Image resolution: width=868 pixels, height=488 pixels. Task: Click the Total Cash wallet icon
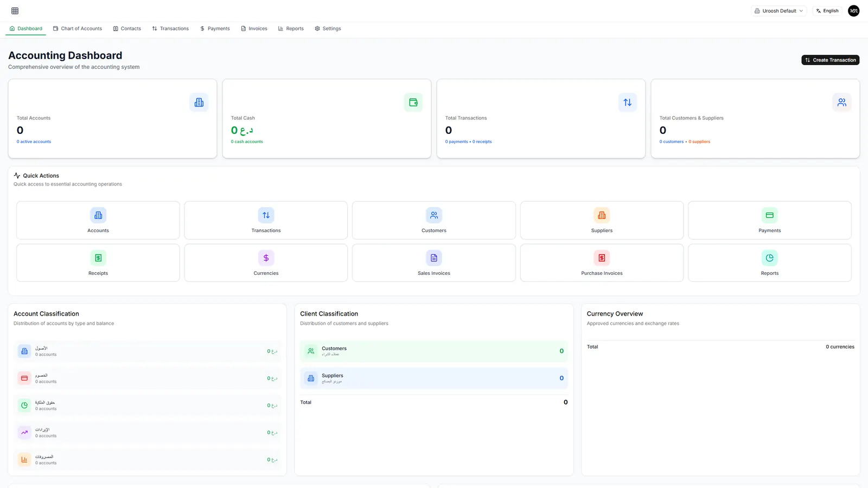pos(413,102)
